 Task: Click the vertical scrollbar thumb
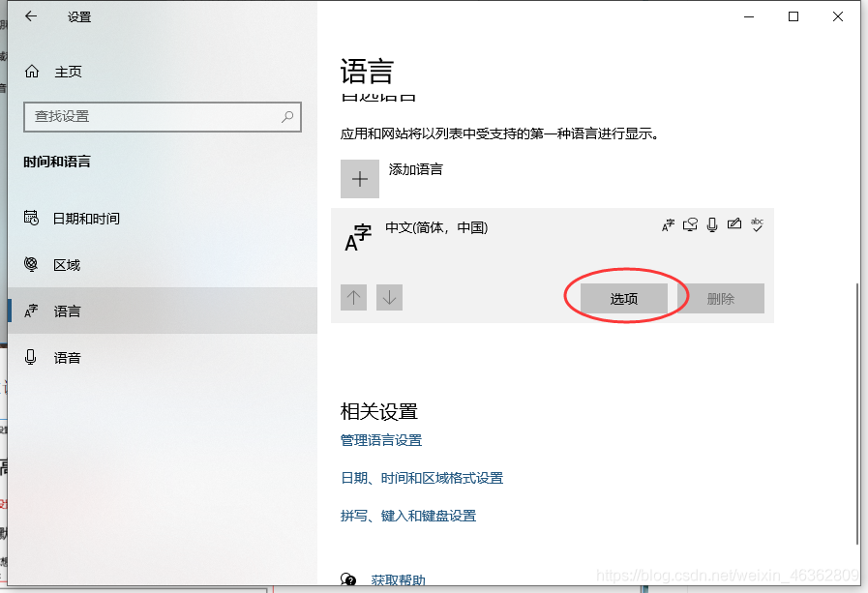click(858, 412)
